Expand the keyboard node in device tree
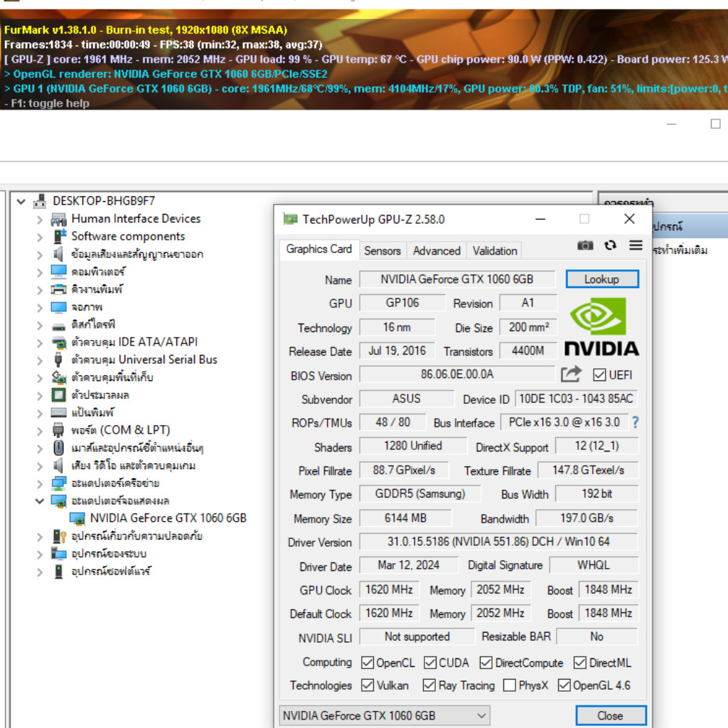This screenshot has width=728, height=728. pyautogui.click(x=40, y=413)
